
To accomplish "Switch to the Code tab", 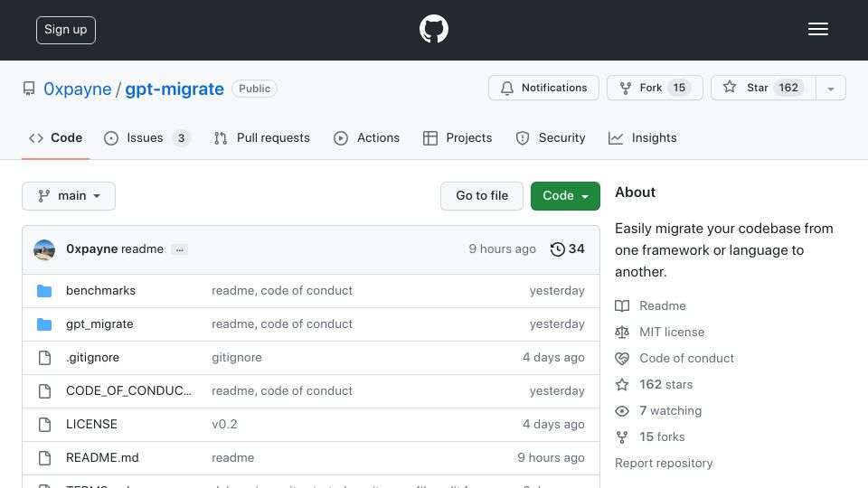I will tap(56, 137).
